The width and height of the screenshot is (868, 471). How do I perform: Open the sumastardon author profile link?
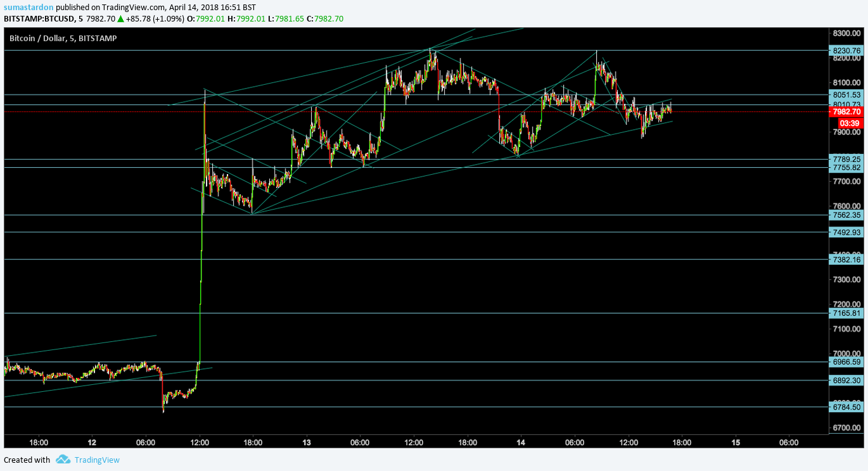pyautogui.click(x=29, y=8)
